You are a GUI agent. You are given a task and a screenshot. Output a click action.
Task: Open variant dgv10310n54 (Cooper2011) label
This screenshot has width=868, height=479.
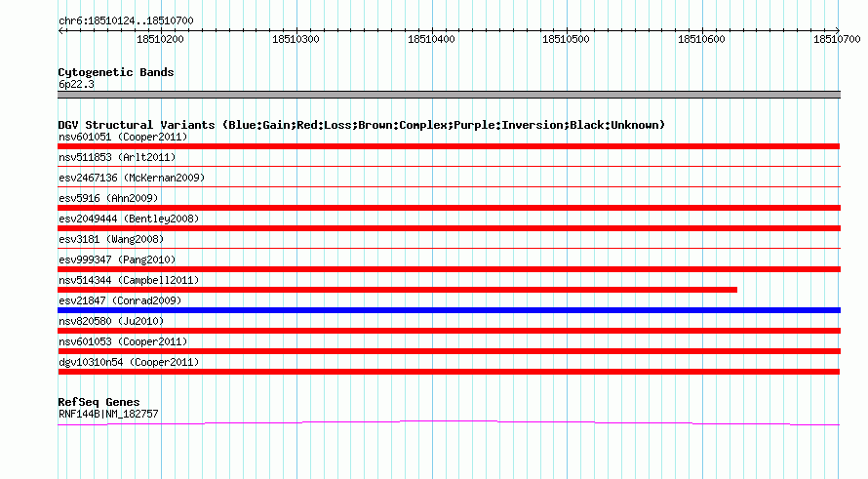pyautogui.click(x=129, y=362)
